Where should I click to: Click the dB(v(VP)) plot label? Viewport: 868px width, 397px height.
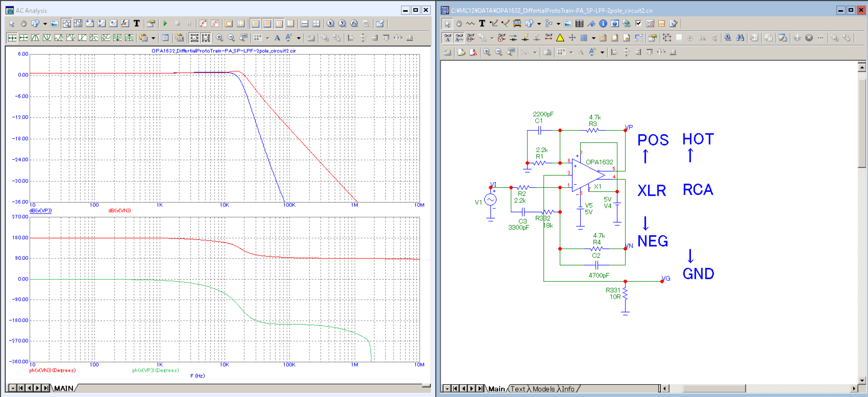click(x=40, y=211)
